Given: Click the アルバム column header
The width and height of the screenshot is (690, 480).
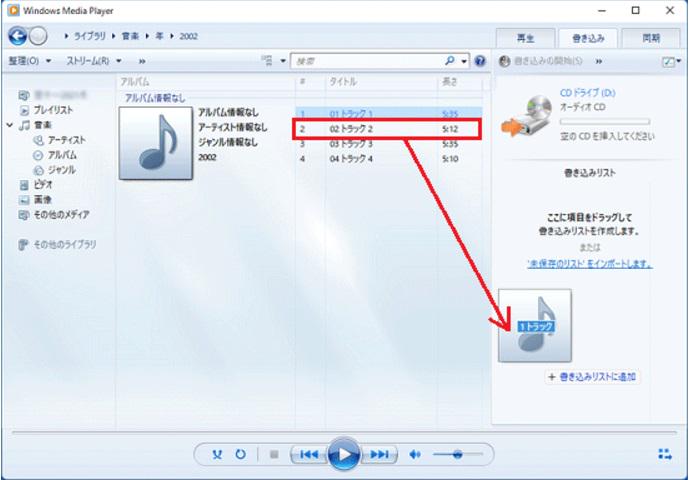Looking at the screenshot, I should pos(135,82).
